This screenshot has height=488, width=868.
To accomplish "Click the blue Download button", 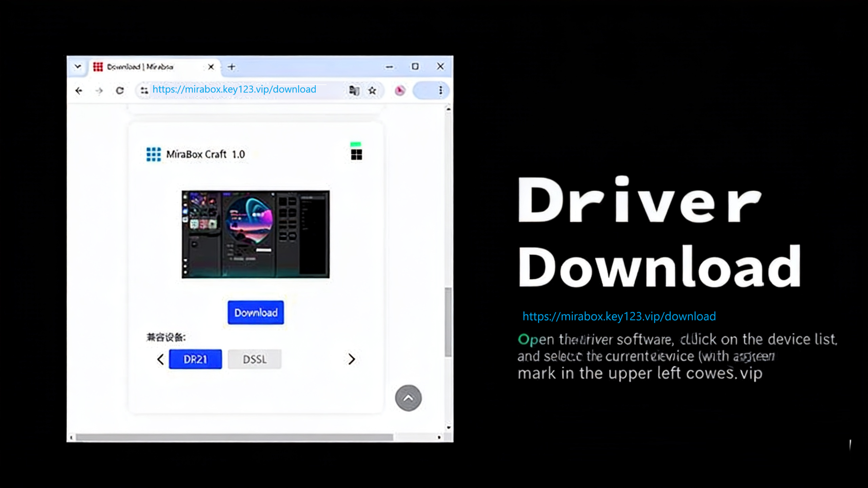I will tap(256, 312).
